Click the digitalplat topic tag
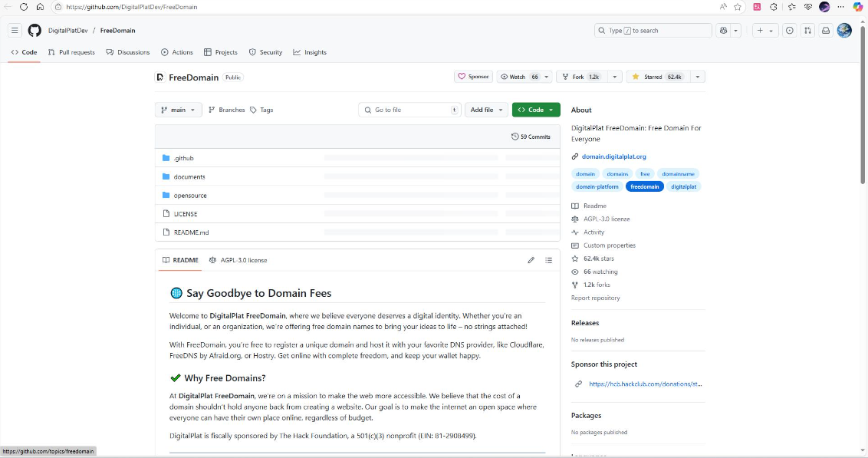Viewport: 868px width, 458px height. pos(684,186)
